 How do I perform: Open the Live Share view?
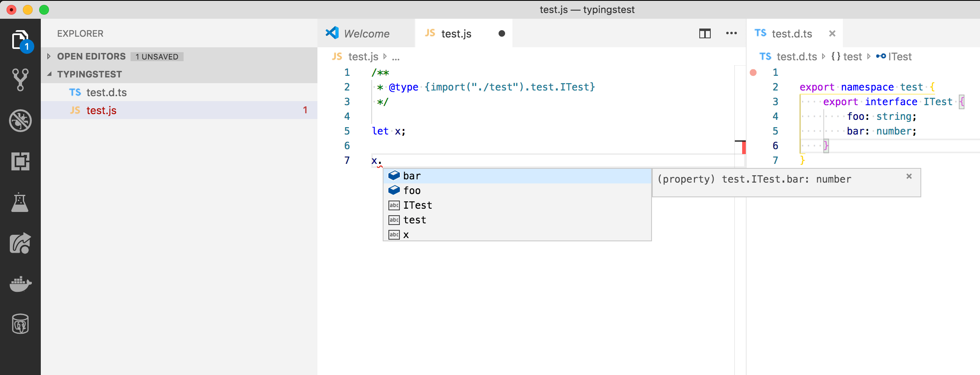pyautogui.click(x=20, y=243)
